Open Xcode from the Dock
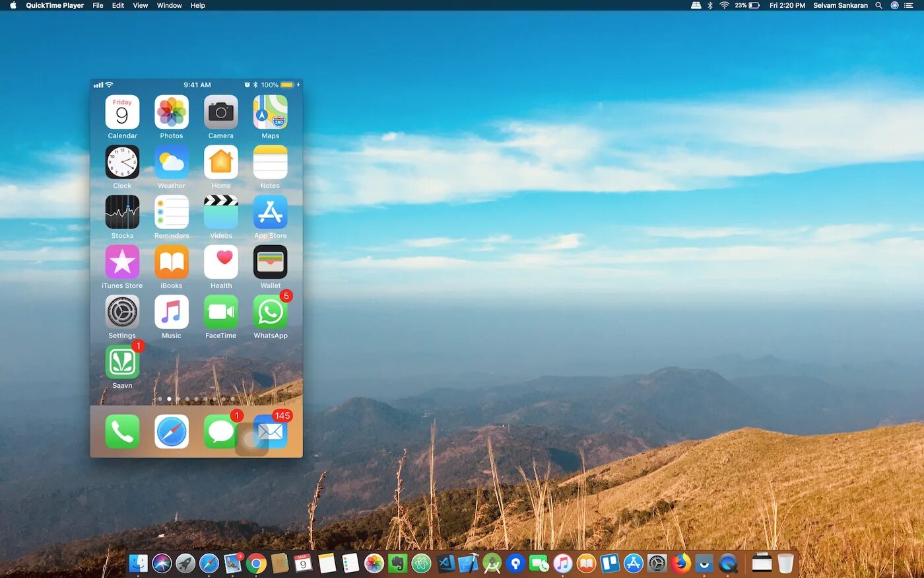The width and height of the screenshot is (924, 578). click(x=469, y=563)
